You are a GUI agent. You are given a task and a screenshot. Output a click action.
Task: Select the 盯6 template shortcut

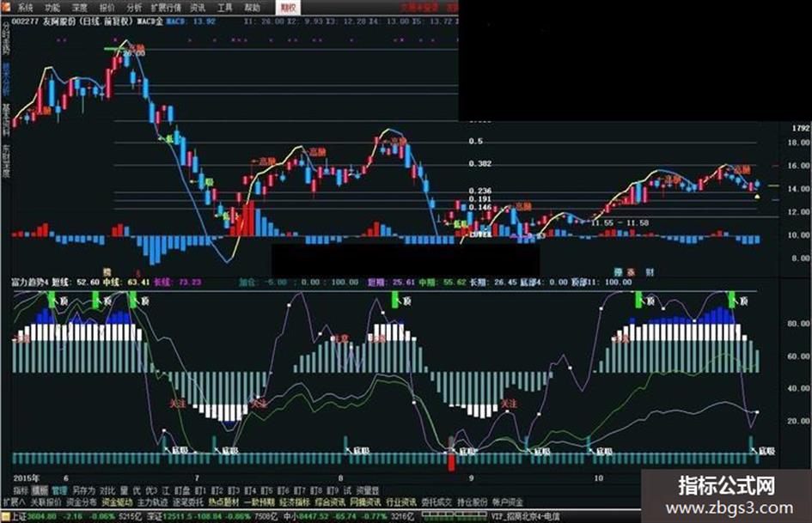click(x=284, y=490)
